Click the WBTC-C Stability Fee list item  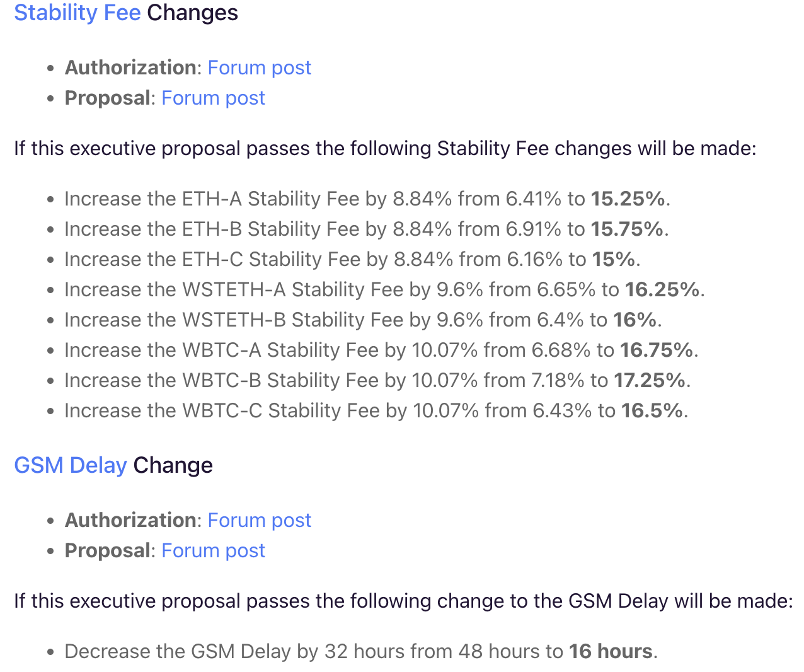(x=377, y=410)
